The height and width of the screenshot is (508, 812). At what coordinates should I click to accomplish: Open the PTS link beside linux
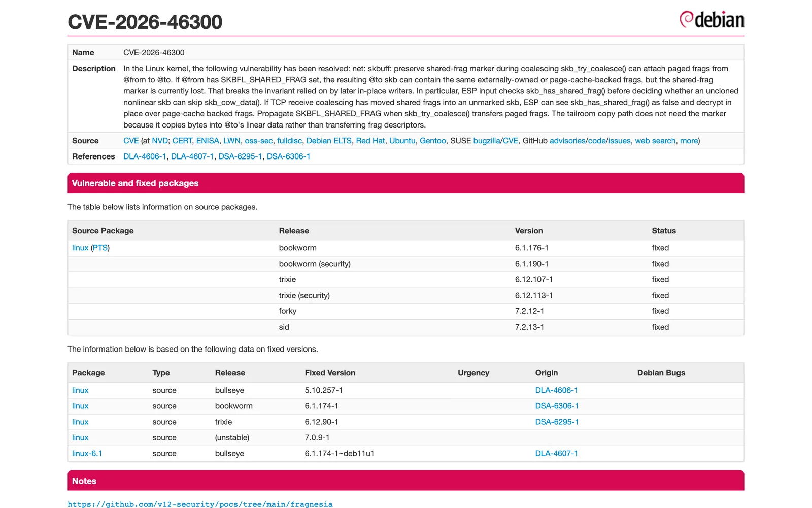click(x=100, y=248)
